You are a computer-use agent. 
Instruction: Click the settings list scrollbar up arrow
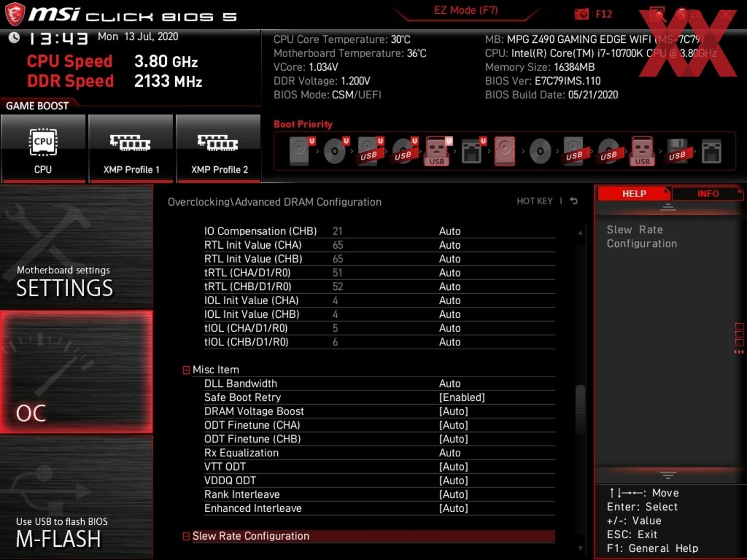tap(580, 233)
